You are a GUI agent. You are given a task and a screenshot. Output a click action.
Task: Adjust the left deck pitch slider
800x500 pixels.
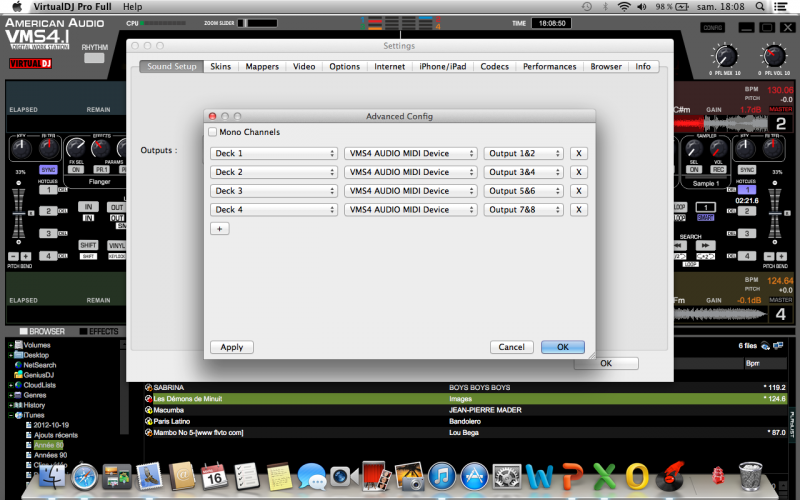(18, 213)
